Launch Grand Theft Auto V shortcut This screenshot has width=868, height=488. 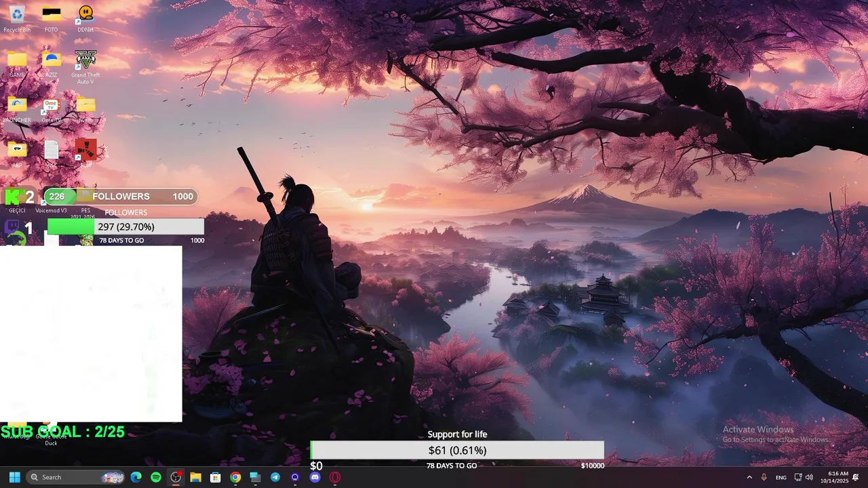point(85,66)
